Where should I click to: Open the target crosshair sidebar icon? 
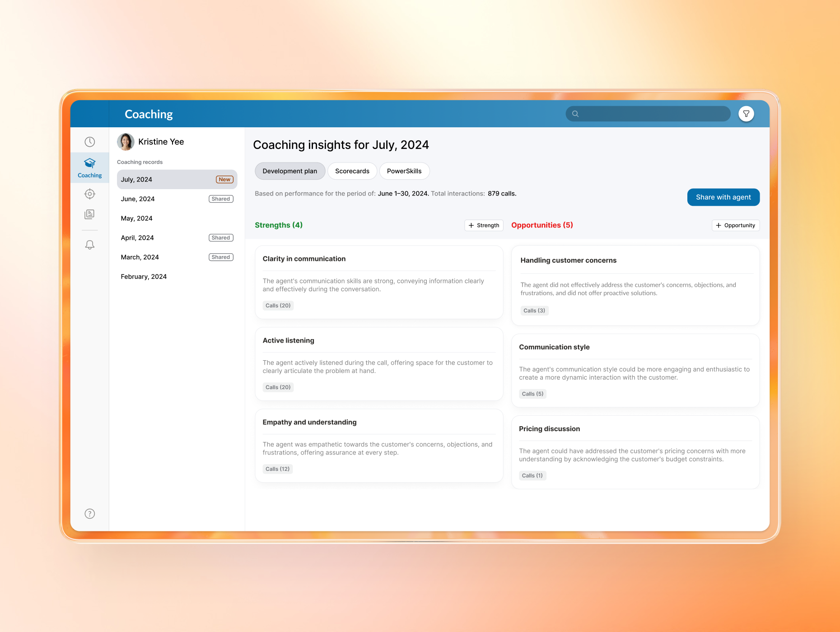90,194
